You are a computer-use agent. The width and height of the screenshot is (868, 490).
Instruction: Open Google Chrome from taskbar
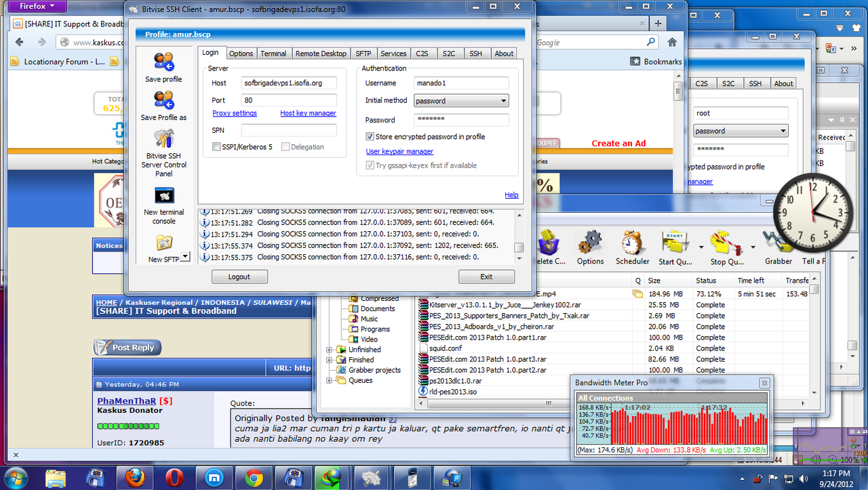tap(254, 477)
